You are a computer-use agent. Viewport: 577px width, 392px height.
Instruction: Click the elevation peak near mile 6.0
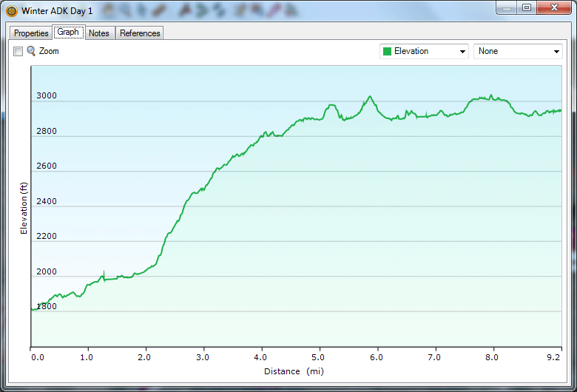coord(370,97)
